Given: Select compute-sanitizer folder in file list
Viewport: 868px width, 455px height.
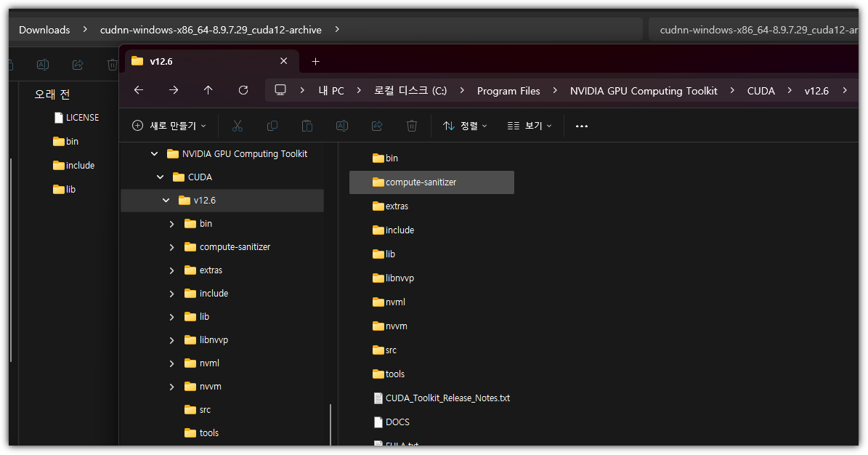Looking at the screenshot, I should click(x=431, y=182).
